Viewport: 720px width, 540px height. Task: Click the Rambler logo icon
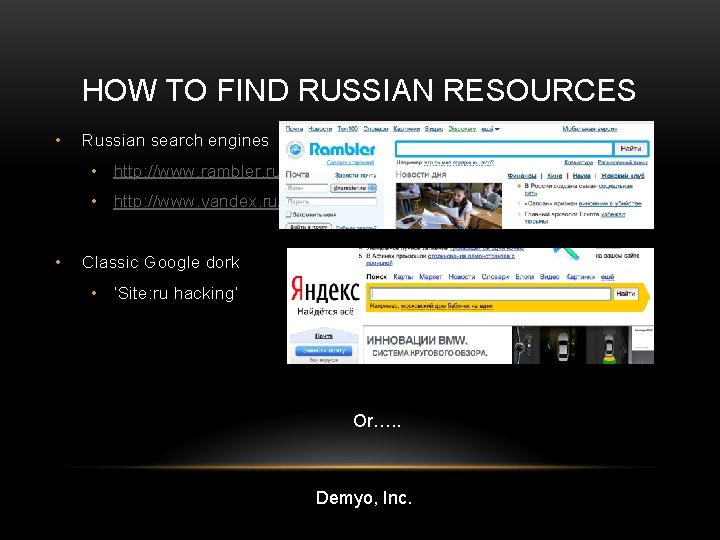pyautogui.click(x=295, y=149)
